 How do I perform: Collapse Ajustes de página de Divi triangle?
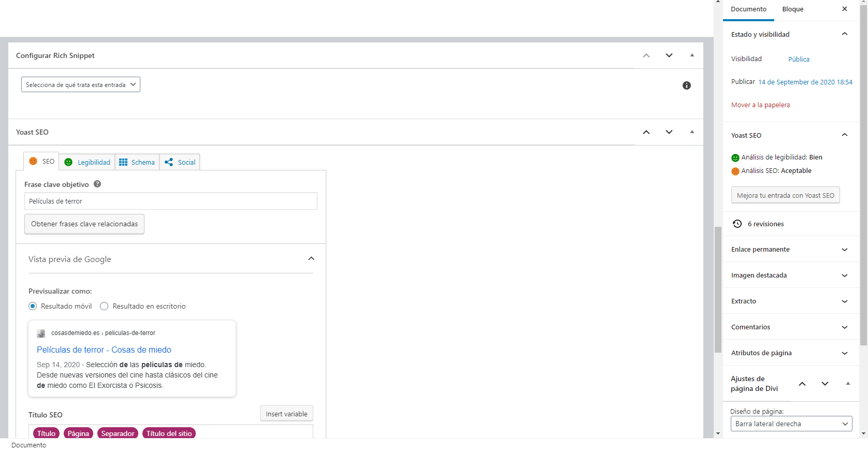[x=848, y=384]
